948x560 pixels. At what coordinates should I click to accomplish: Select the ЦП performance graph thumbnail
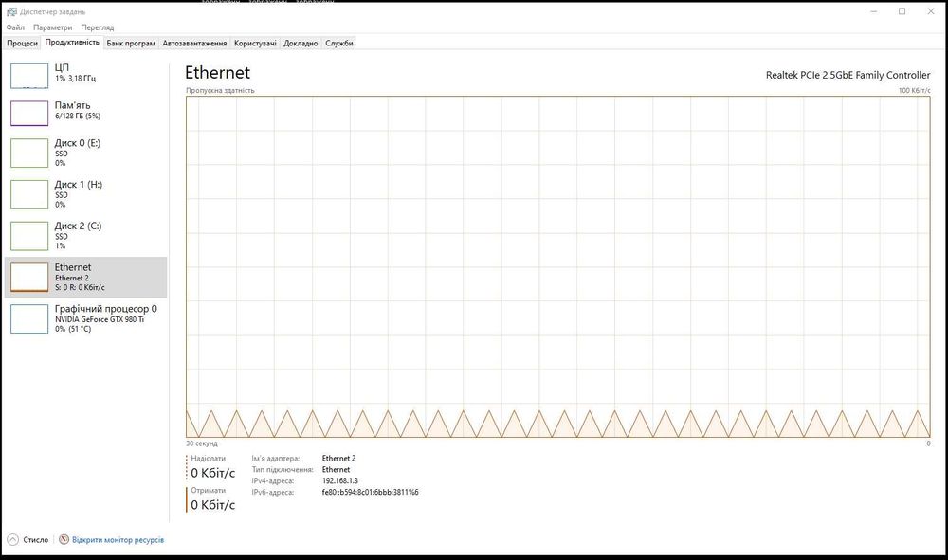tap(29, 76)
